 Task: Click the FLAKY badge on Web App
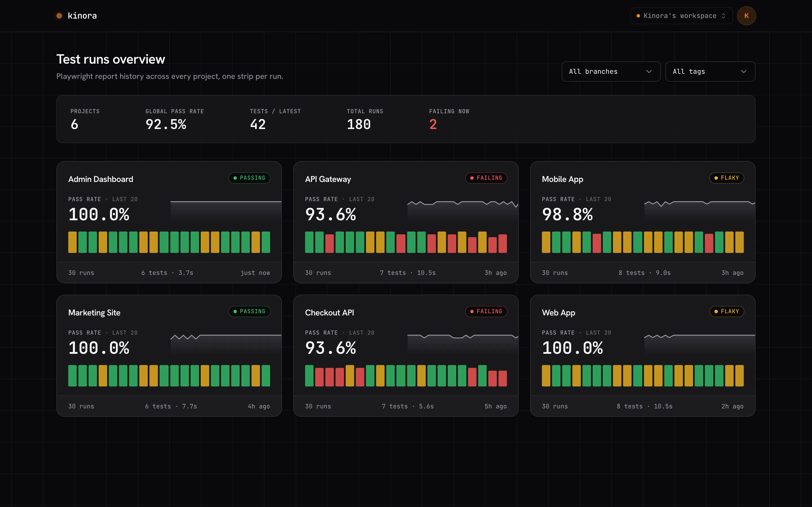727,312
